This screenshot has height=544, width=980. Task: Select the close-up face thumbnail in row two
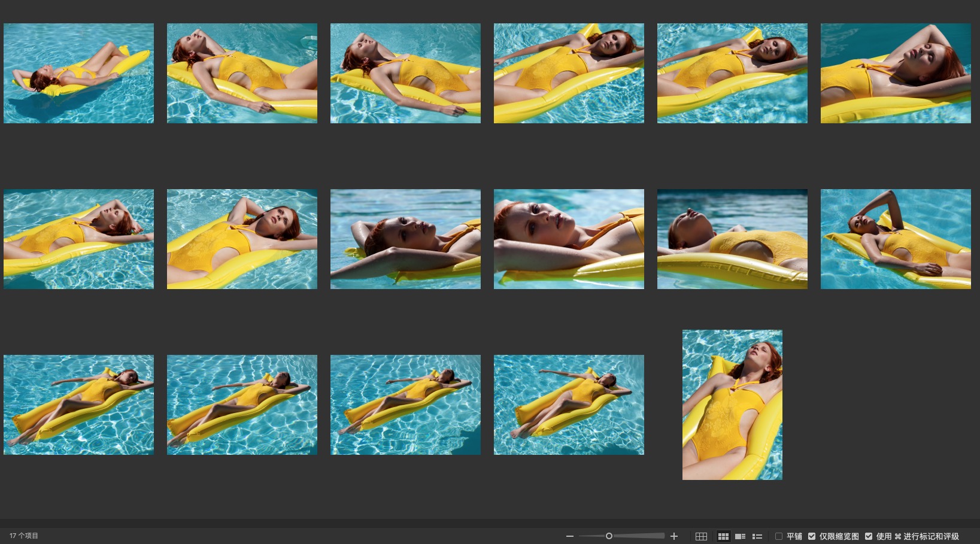pyautogui.click(x=569, y=239)
